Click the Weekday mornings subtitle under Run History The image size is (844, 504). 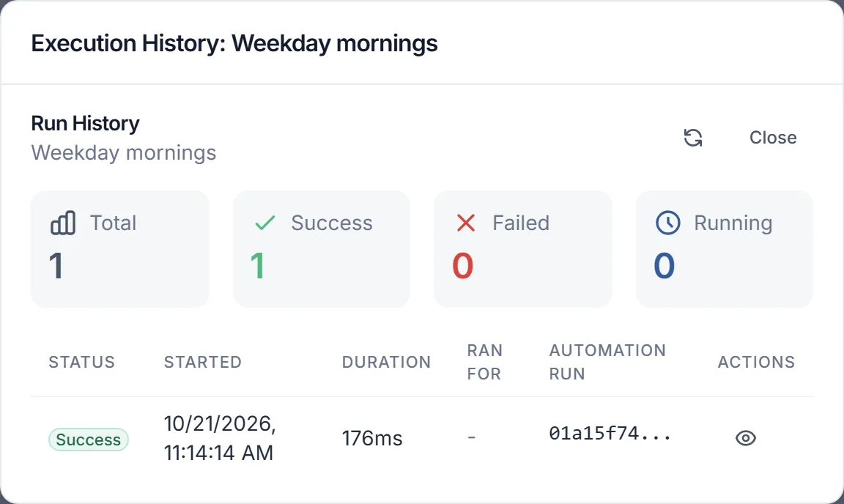tap(123, 153)
